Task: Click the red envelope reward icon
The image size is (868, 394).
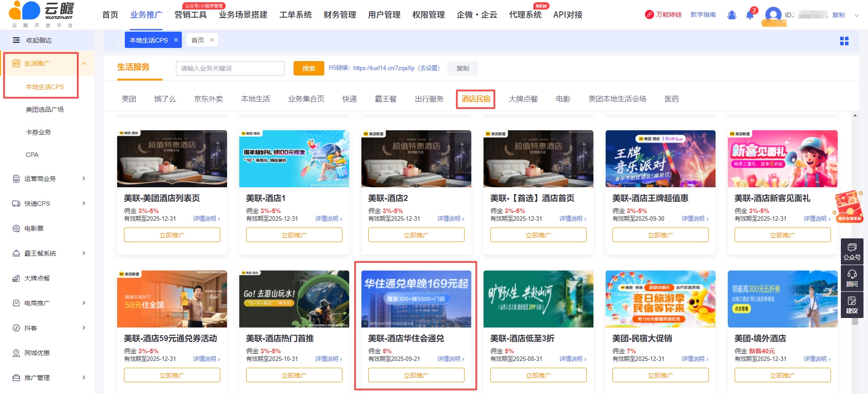Action: [x=849, y=206]
